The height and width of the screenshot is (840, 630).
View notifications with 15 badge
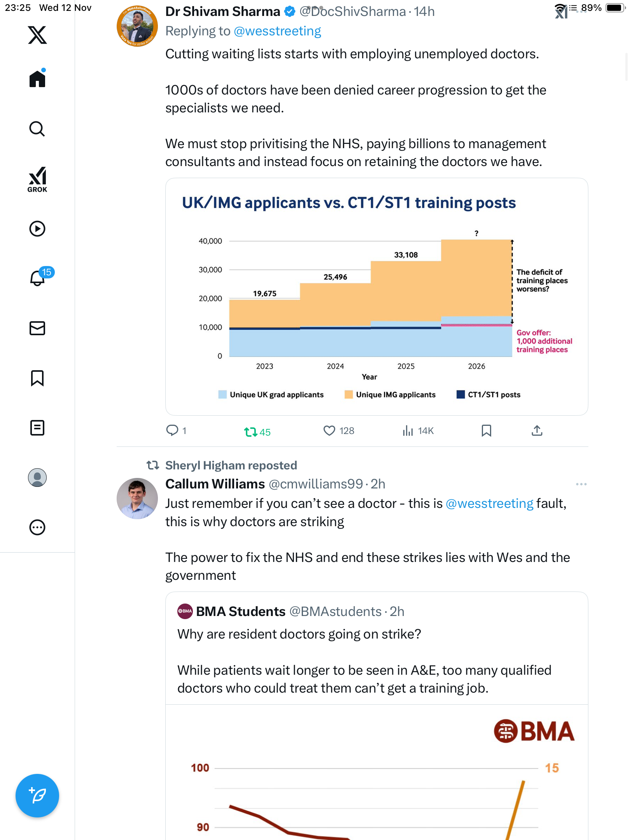[38, 278]
